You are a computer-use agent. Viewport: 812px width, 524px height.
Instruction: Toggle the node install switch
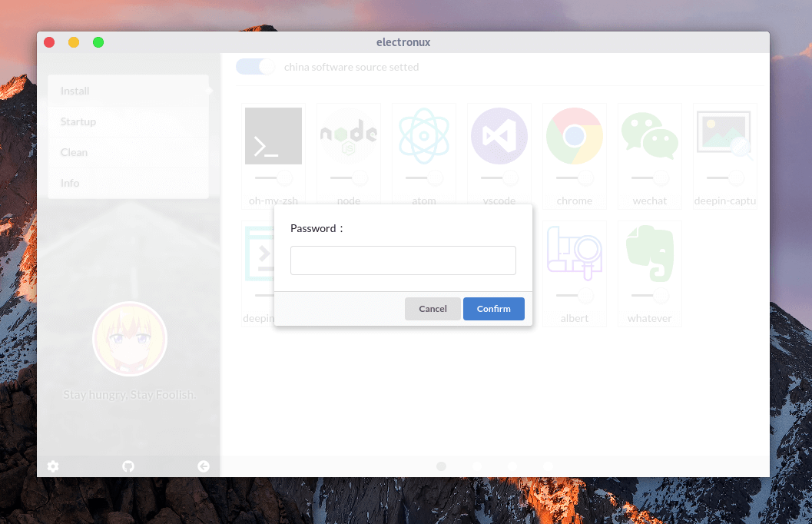click(349, 178)
